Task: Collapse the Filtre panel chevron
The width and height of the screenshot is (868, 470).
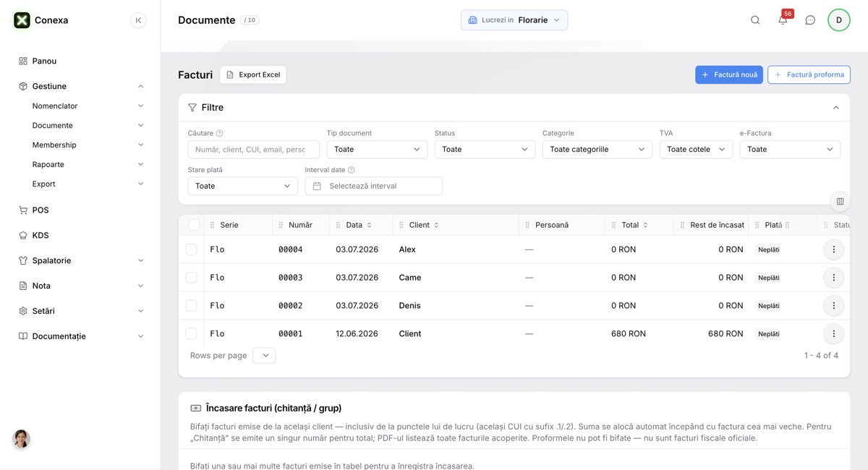Action: 836,108
